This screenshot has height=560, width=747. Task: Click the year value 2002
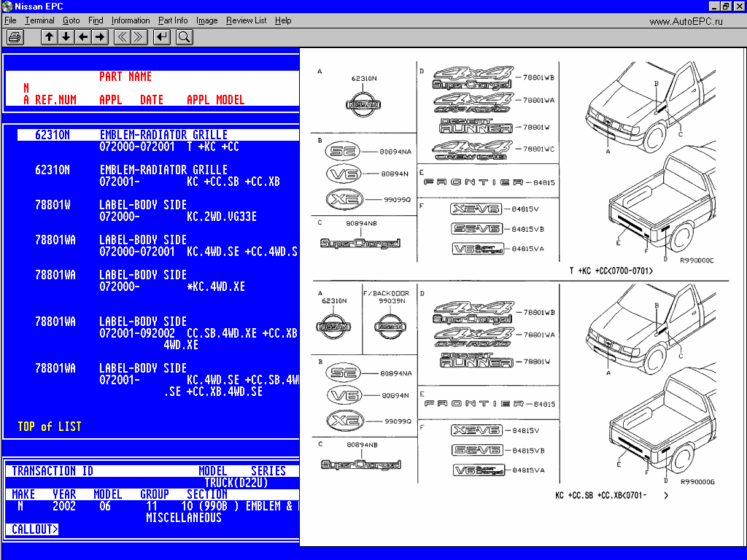pos(64,506)
